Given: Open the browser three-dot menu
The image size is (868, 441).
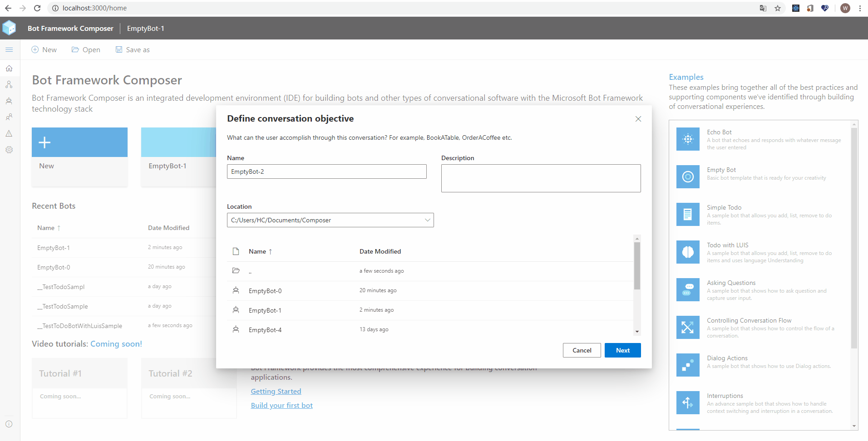Looking at the screenshot, I should pos(860,8).
